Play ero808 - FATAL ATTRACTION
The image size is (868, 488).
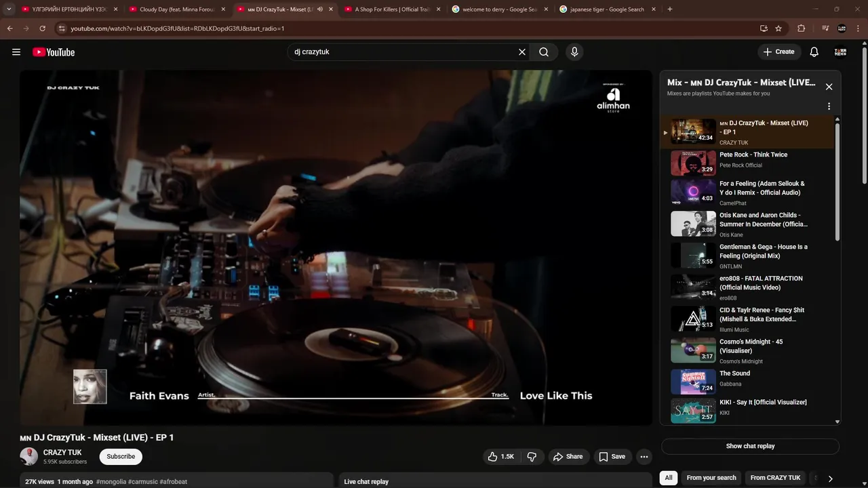click(x=746, y=287)
